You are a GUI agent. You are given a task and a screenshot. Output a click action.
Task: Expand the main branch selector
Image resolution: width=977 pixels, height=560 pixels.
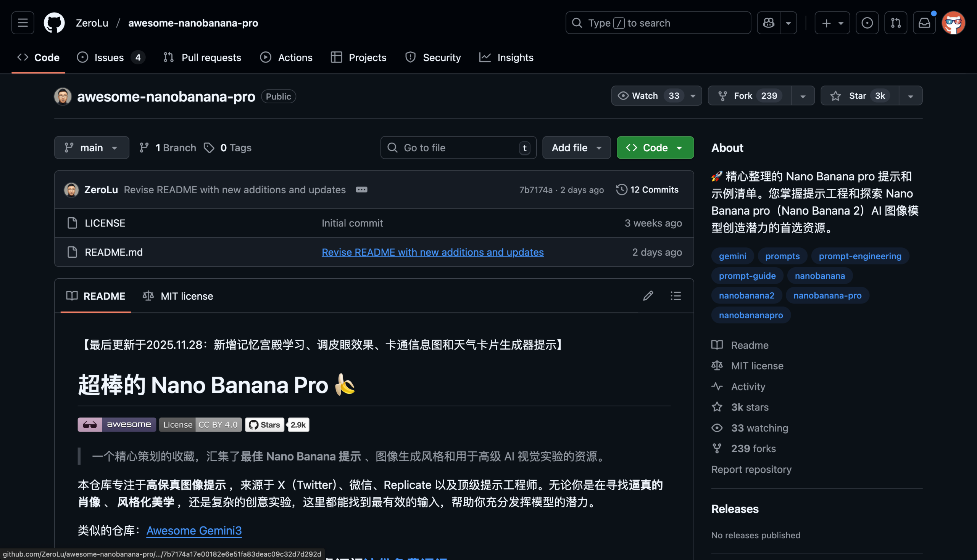[91, 147]
